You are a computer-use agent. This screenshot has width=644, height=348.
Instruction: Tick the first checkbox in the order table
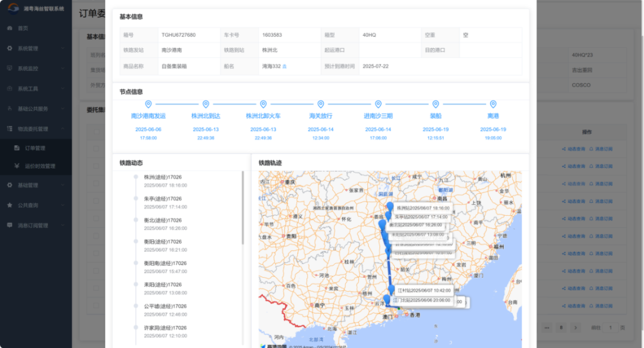[97, 149]
